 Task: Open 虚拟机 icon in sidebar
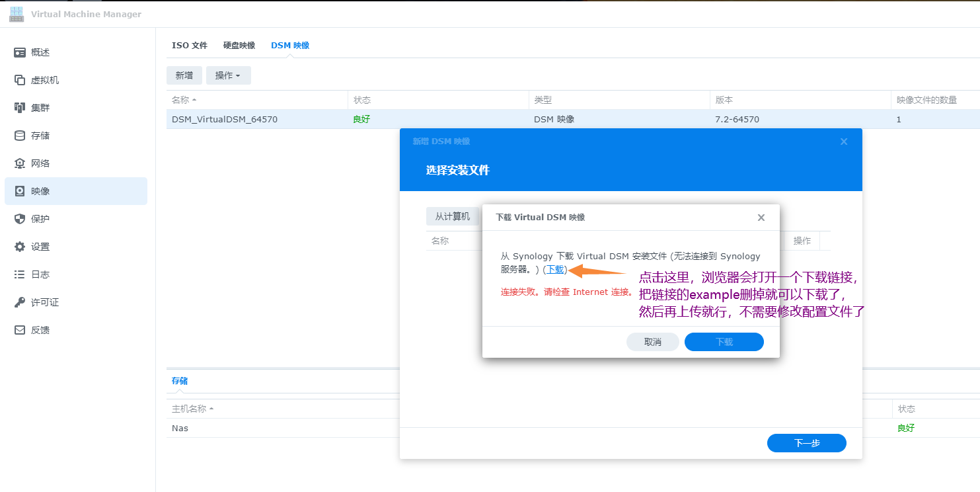pos(20,80)
